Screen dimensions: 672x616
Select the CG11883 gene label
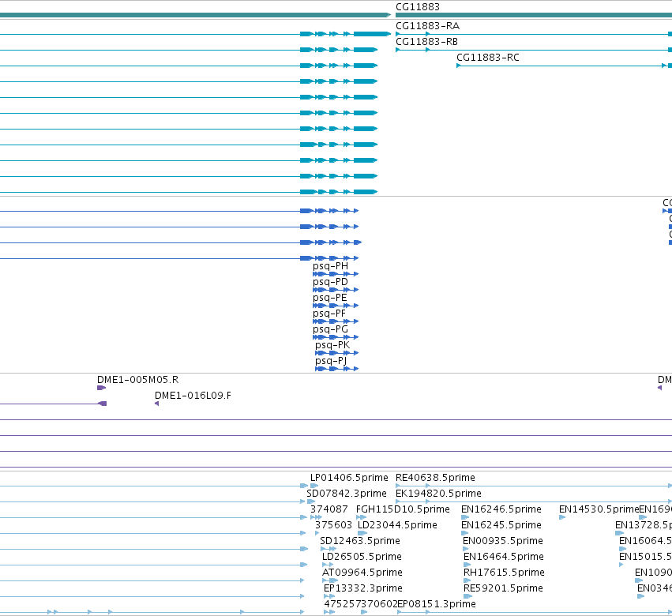418,7
